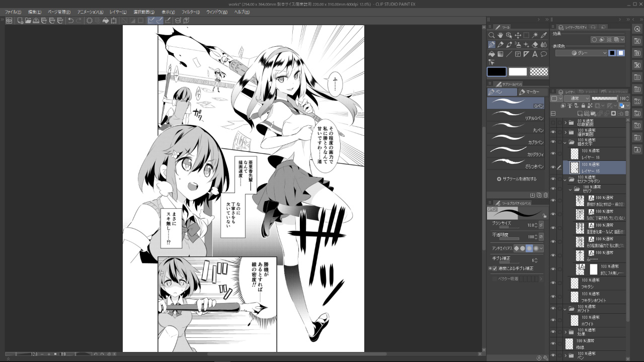Select the Correct line tool
644x362 pixels.
492,62
